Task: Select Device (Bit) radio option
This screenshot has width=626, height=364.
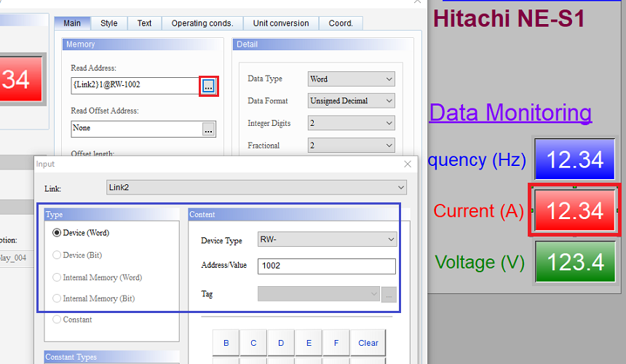Action: (x=77, y=255)
